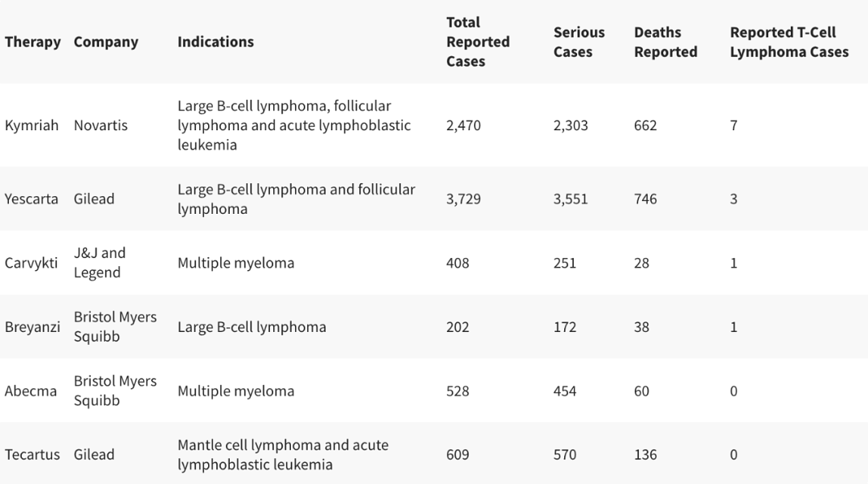Image resolution: width=868 pixels, height=484 pixels.
Task: Click Yescarta deaths reported value 746
Action: (x=645, y=199)
